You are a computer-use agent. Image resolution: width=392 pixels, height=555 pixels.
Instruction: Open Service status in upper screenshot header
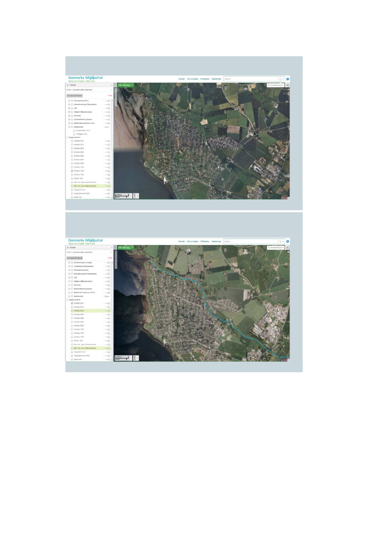point(193,79)
